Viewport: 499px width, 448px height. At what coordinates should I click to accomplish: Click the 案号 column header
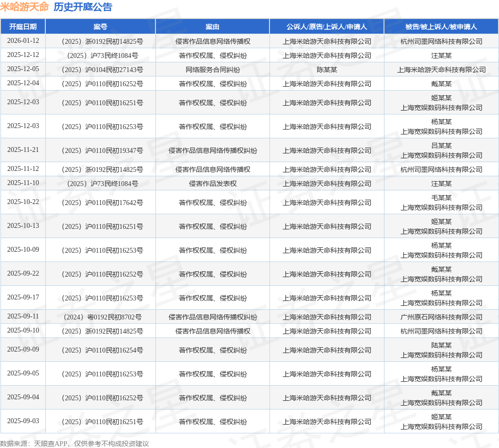[x=100, y=27]
